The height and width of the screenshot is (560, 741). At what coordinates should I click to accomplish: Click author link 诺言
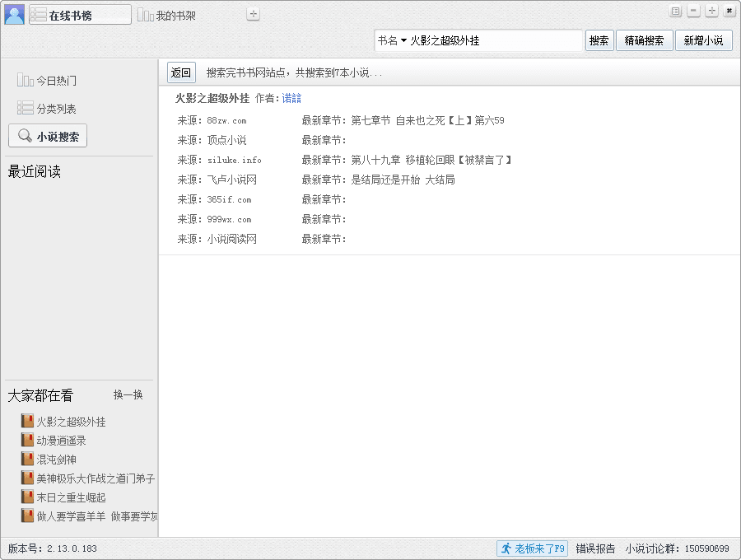point(291,98)
